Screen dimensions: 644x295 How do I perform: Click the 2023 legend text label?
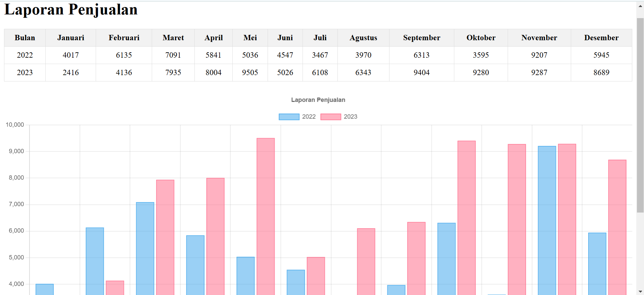coord(350,117)
